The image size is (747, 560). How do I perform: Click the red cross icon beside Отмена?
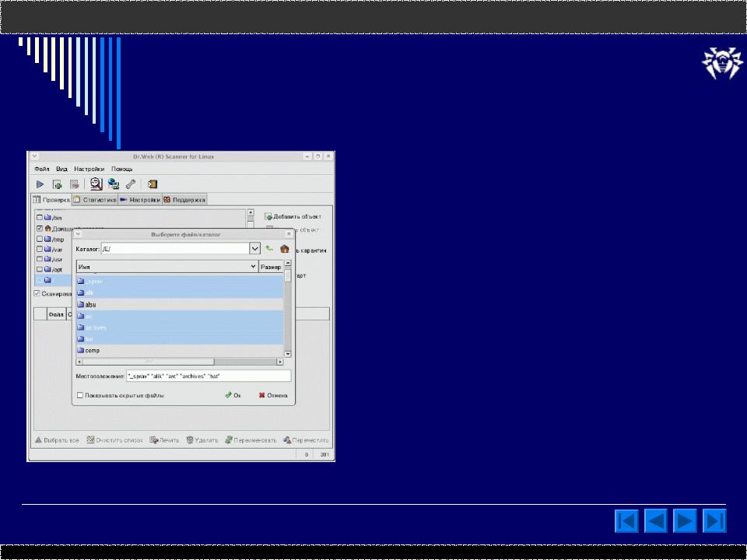[261, 395]
